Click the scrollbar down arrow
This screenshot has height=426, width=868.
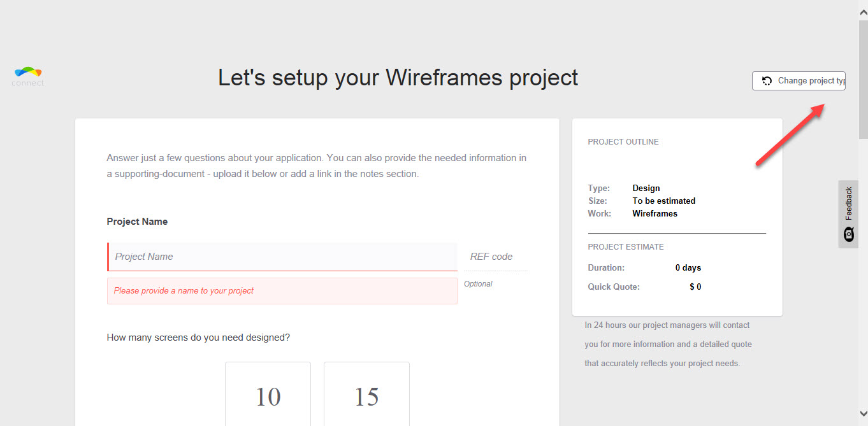(x=863, y=413)
